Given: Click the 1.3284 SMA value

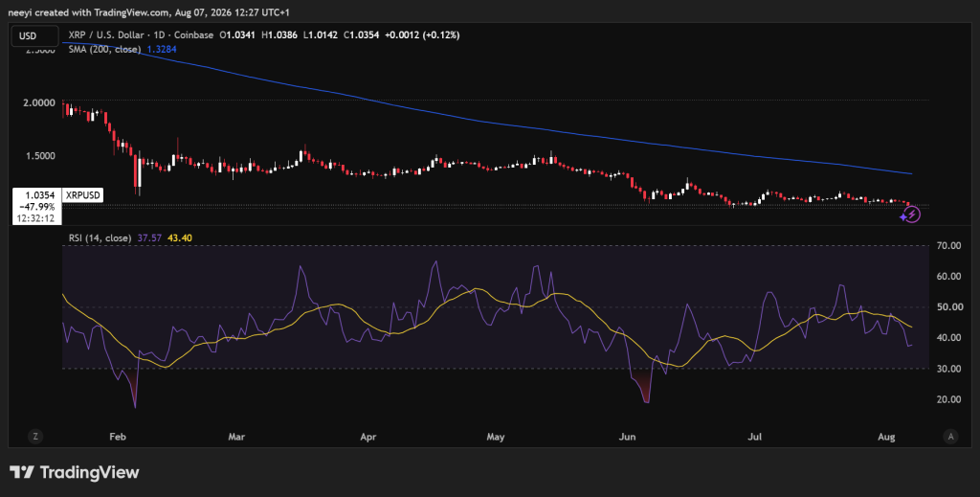Looking at the screenshot, I should coord(162,50).
